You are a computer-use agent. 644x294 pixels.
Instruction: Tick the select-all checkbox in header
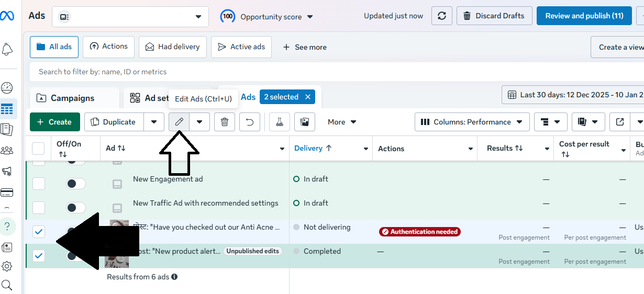pos(38,149)
